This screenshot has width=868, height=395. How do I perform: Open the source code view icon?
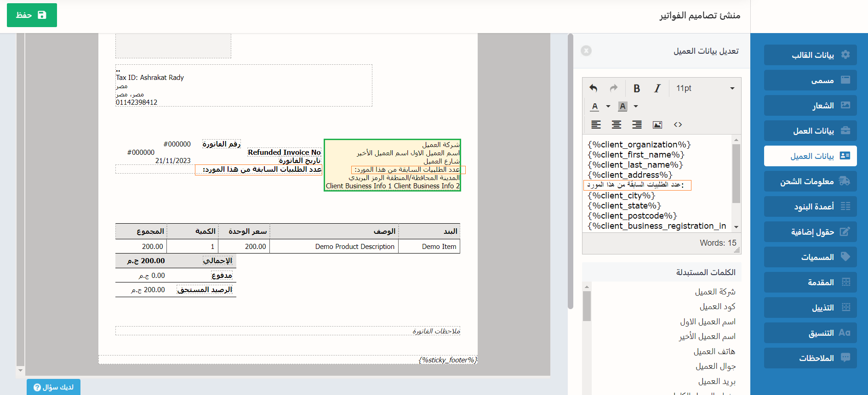[678, 124]
